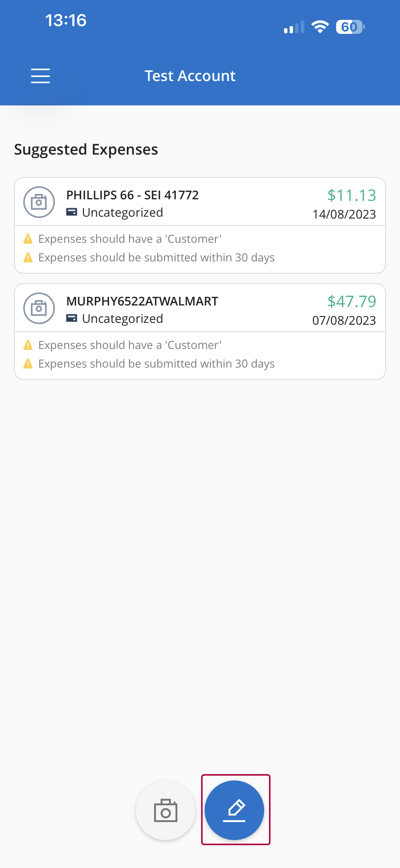Tap the camera button to scan a receipt
400x868 pixels.
click(x=165, y=810)
